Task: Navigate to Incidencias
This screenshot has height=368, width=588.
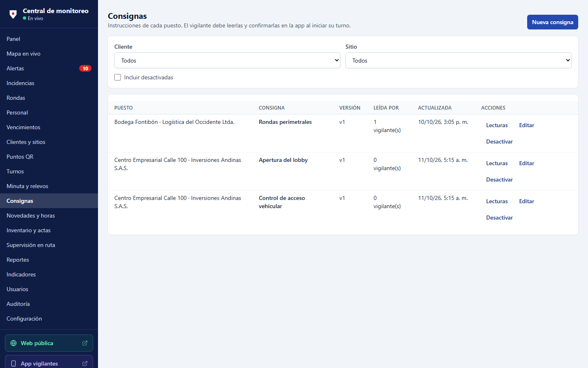Action: (49, 83)
